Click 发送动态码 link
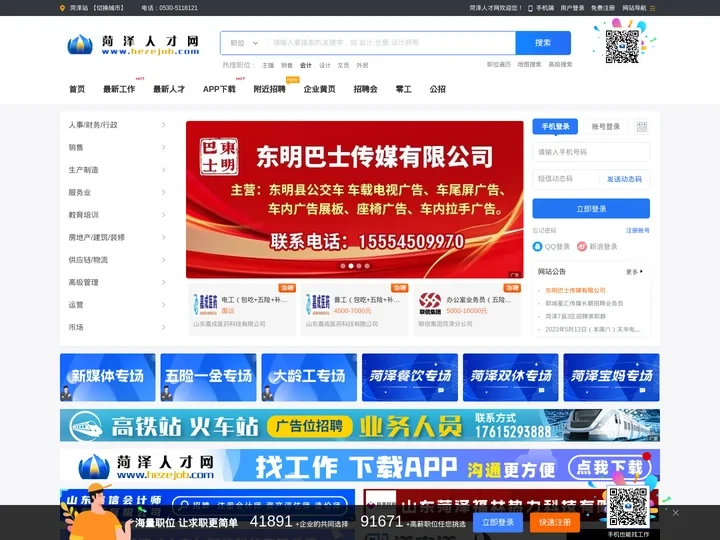The width and height of the screenshot is (720, 540). click(624, 179)
